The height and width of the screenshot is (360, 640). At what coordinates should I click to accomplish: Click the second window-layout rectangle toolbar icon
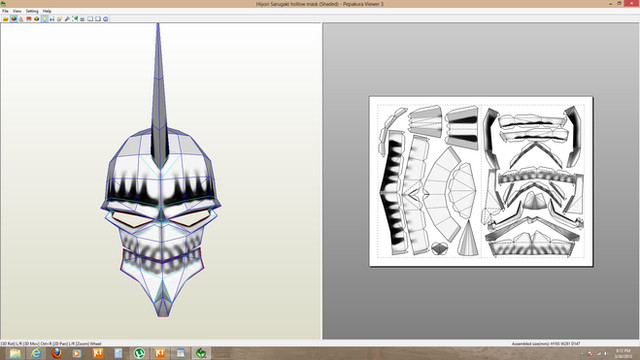[x=98, y=19]
